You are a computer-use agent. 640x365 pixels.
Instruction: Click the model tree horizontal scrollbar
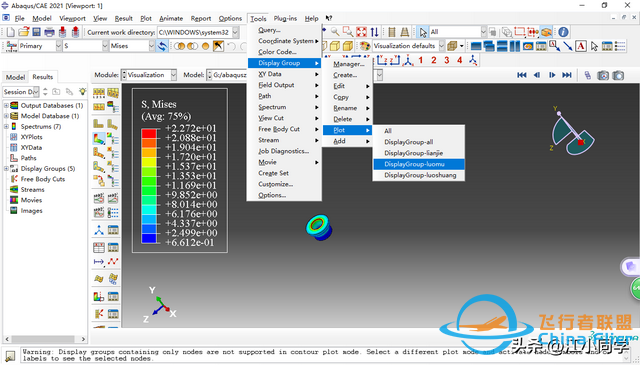(x=45, y=339)
